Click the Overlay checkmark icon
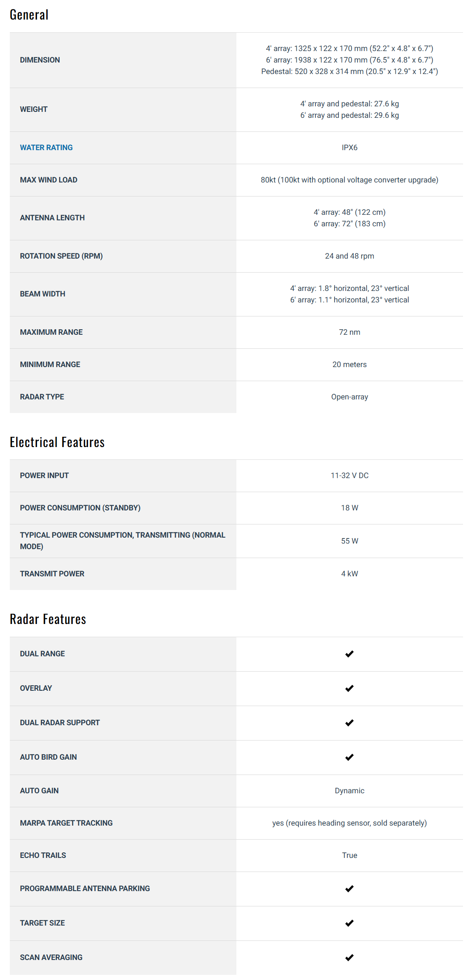 point(349,688)
